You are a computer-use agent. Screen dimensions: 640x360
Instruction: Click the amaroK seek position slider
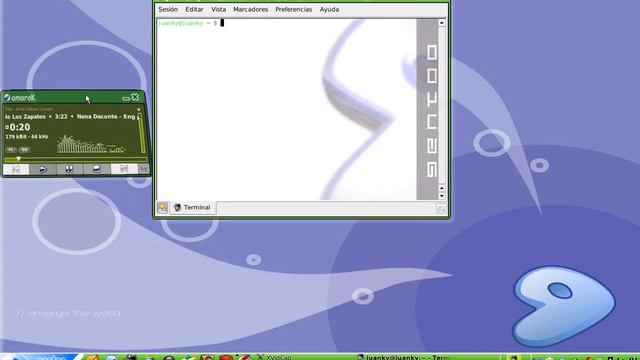coord(75,159)
